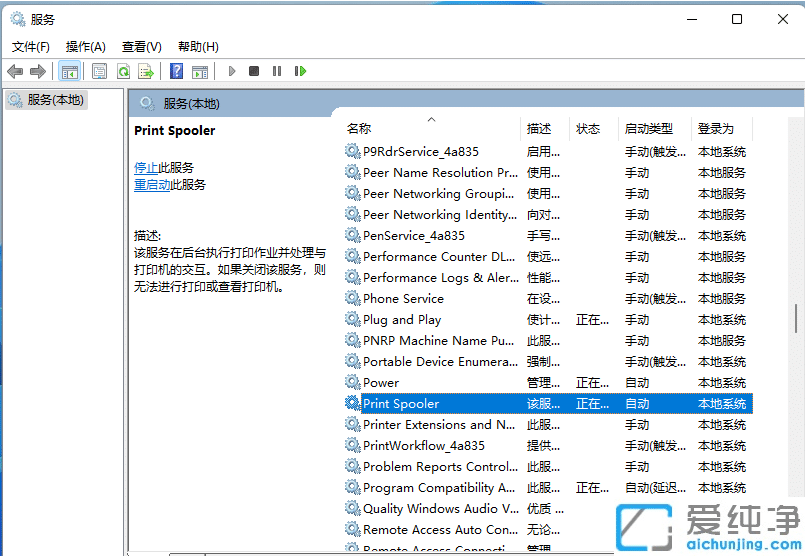Image resolution: width=805 pixels, height=556 pixels.
Task: Click the gear icon beside P9RdrService_4a835
Action: click(352, 151)
